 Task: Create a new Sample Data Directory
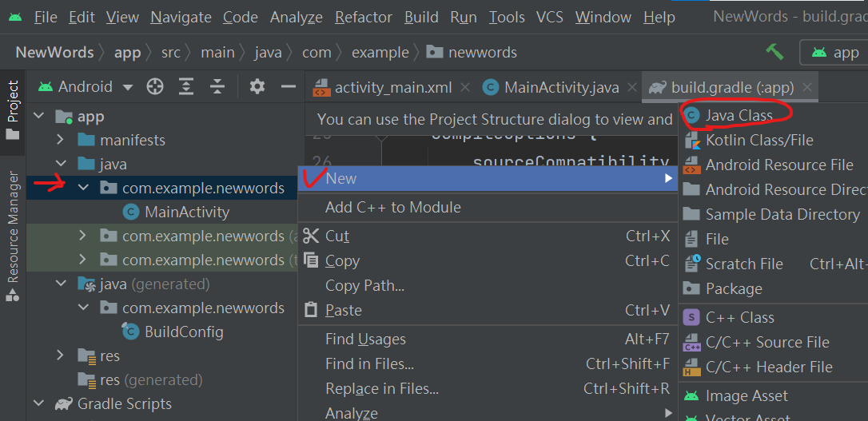point(774,214)
